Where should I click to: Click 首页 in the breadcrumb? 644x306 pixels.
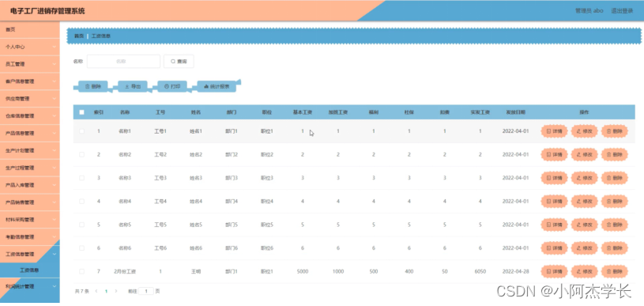pos(79,36)
